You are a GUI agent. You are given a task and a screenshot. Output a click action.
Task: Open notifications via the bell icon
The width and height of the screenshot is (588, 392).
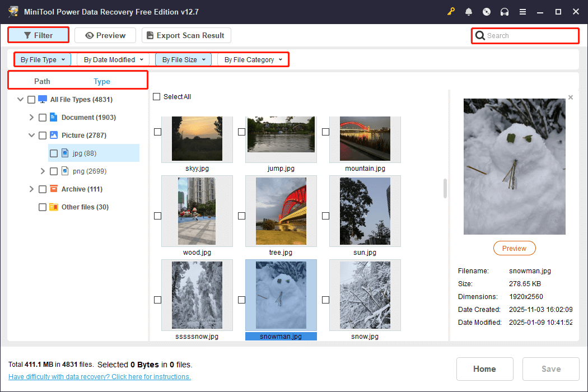[x=469, y=11]
